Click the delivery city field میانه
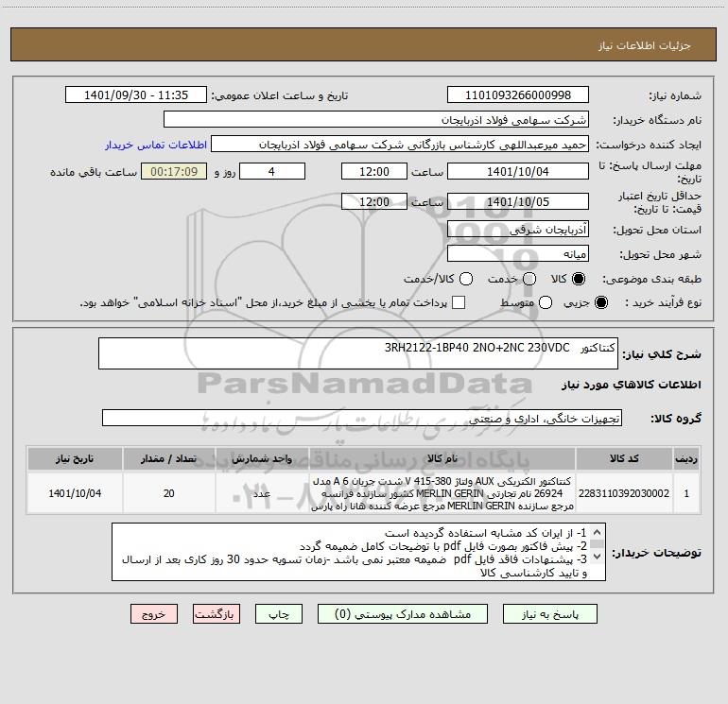 (x=518, y=253)
